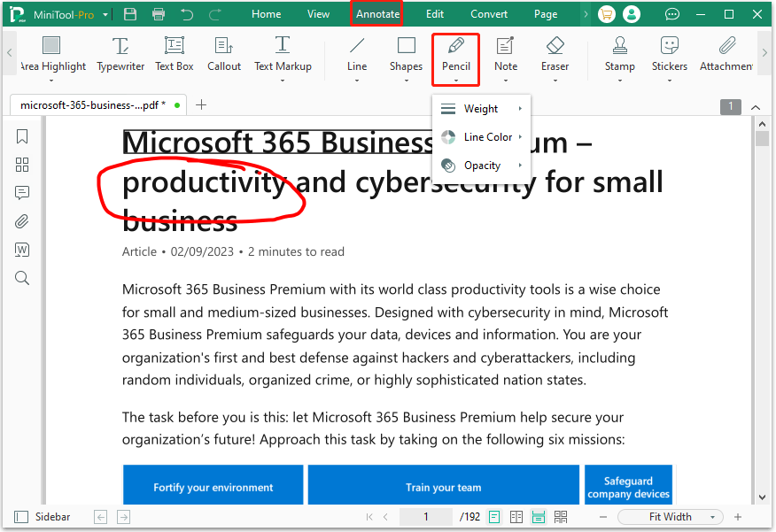Switch to the Home tab
The height and width of the screenshot is (532, 776).
[x=267, y=14]
